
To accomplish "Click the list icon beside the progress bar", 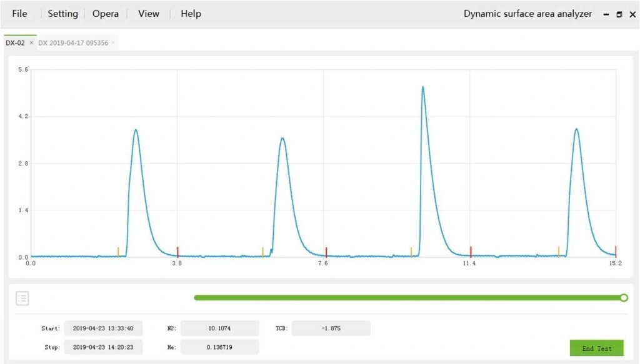I will [22, 298].
